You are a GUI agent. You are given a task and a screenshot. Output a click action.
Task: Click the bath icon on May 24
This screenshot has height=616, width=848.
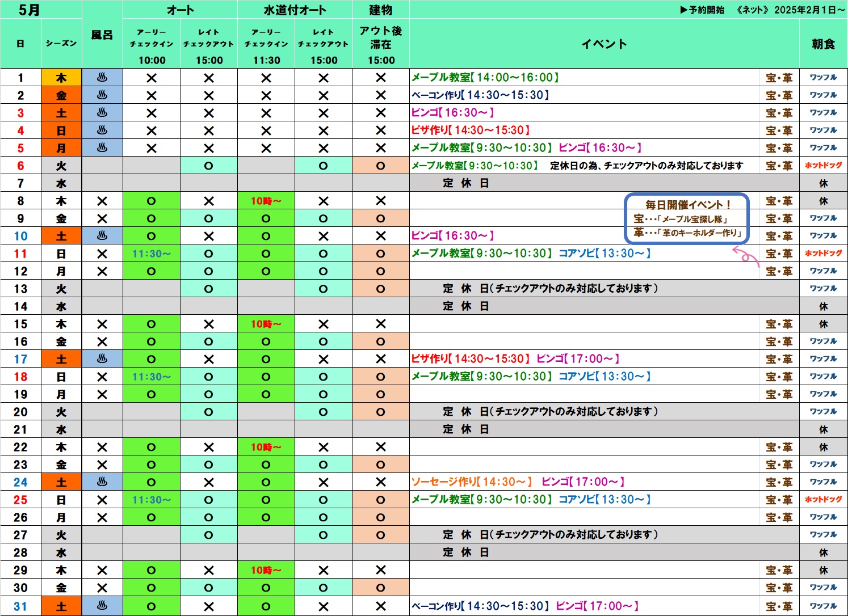[x=102, y=482]
